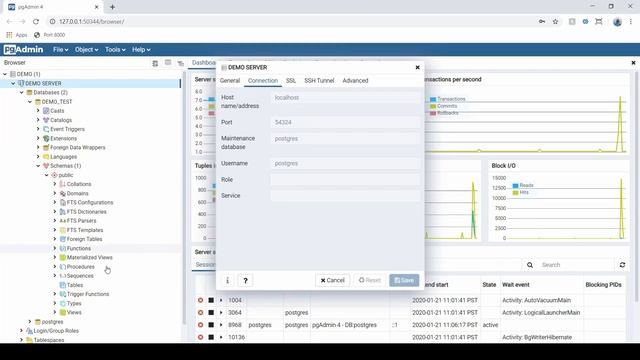Click the Properties grid icon in Browser toolbar
640x360 pixels.
tap(155, 63)
